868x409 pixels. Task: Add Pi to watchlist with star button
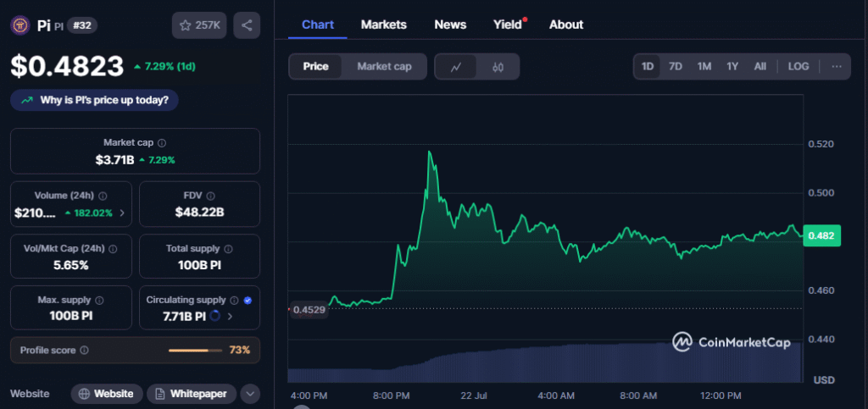pyautogui.click(x=199, y=25)
